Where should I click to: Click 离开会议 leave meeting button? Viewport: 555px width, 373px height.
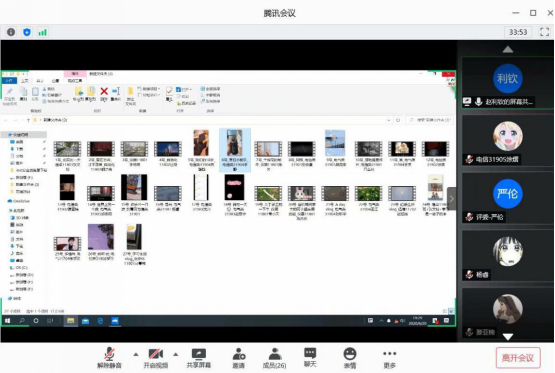pyautogui.click(x=518, y=358)
